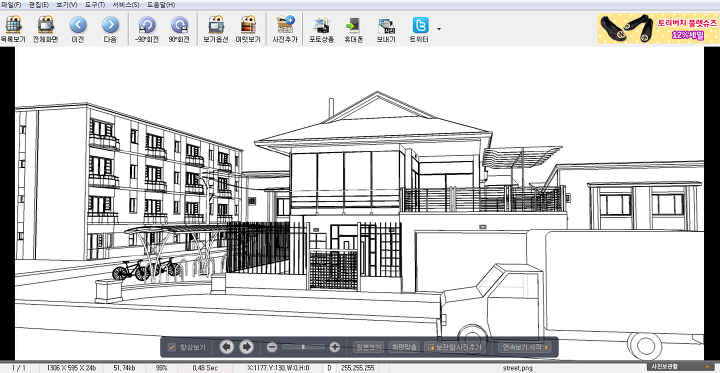Click the 1306 X 595 X 24b dimensions text
The height and width of the screenshot is (373, 720).
[x=72, y=368]
